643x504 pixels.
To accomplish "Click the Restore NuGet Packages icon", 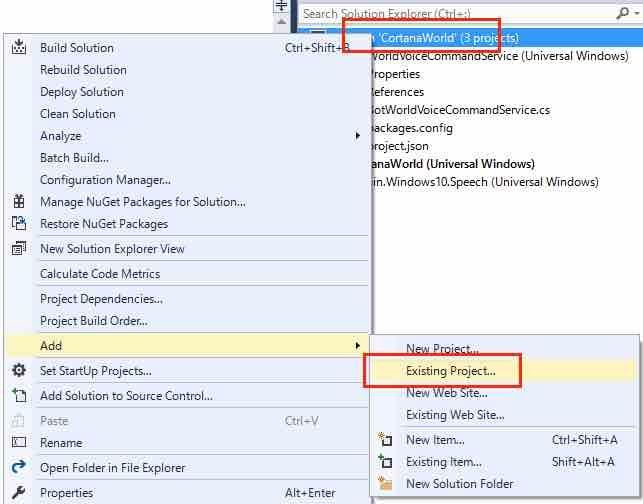I will (19, 223).
